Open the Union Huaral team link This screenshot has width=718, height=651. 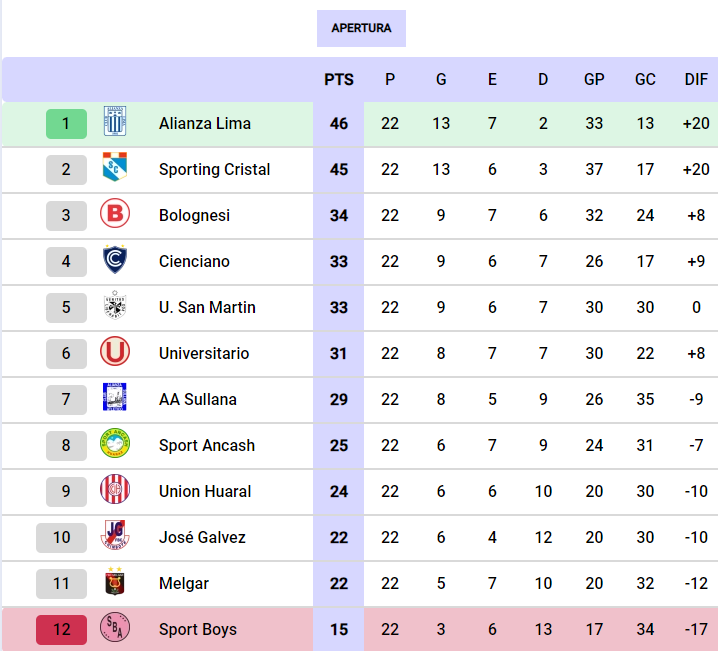(205, 492)
